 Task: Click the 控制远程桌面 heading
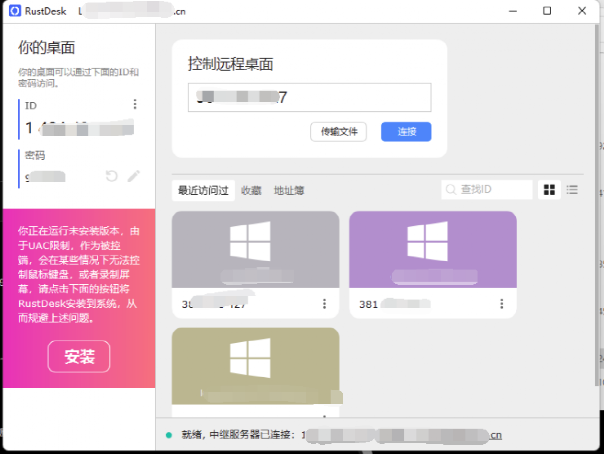click(x=230, y=64)
